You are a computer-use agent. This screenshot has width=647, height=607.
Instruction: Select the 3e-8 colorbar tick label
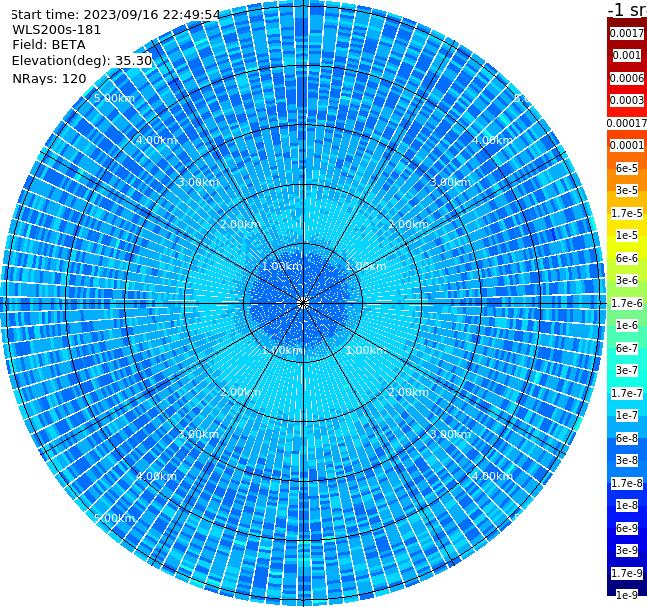[627, 460]
